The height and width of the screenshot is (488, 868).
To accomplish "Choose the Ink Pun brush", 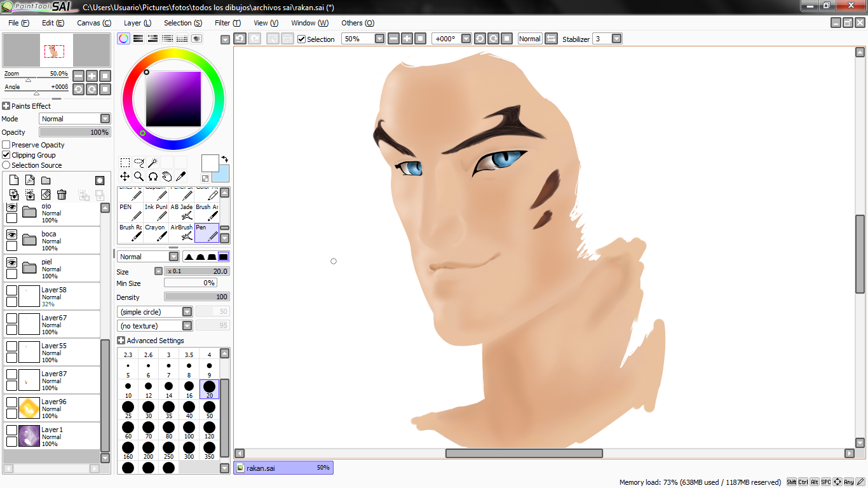I will [x=156, y=212].
